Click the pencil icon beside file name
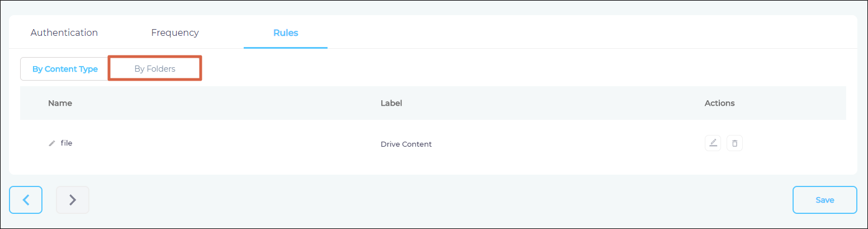The image size is (868, 229). pyautogui.click(x=52, y=143)
